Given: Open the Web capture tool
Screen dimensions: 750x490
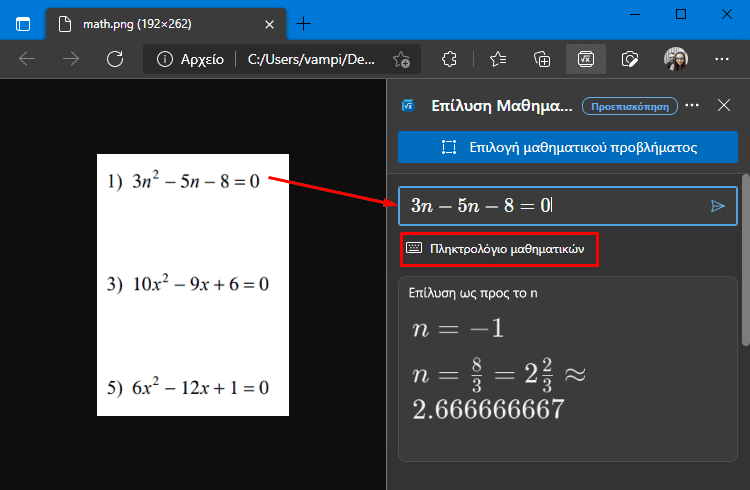Looking at the screenshot, I should [629, 59].
